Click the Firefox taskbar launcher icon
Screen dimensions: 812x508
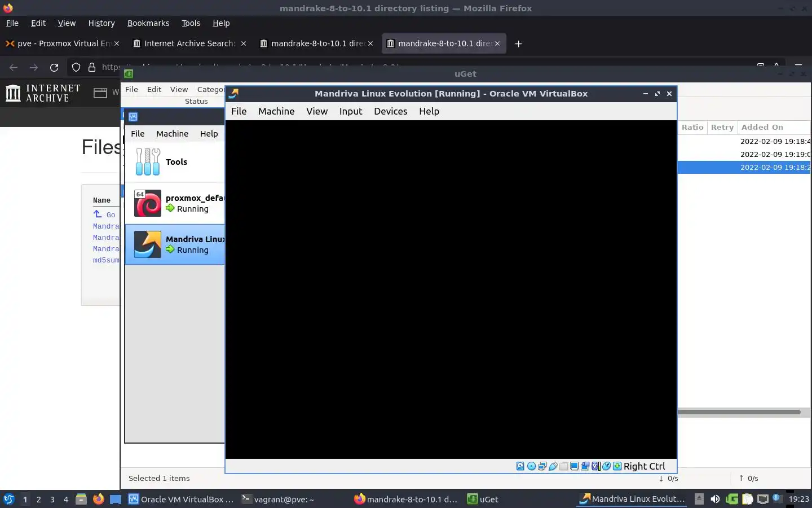coord(99,499)
